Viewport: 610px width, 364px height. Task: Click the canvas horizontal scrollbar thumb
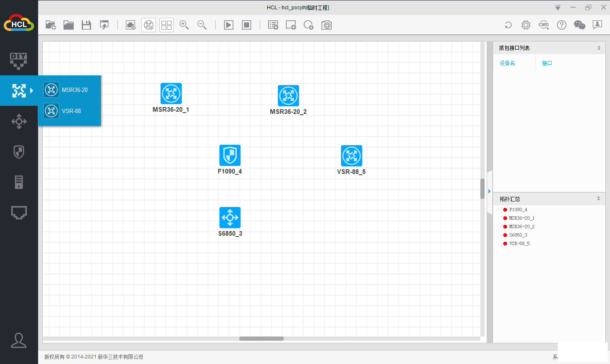click(x=261, y=339)
